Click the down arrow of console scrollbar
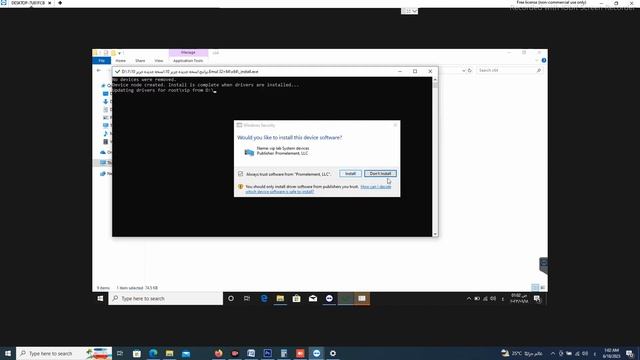Screen dimensions: 640x360 (x=435, y=234)
